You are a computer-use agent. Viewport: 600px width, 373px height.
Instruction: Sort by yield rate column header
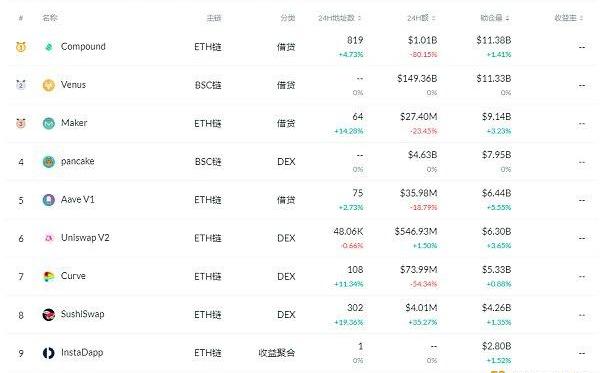(x=569, y=18)
